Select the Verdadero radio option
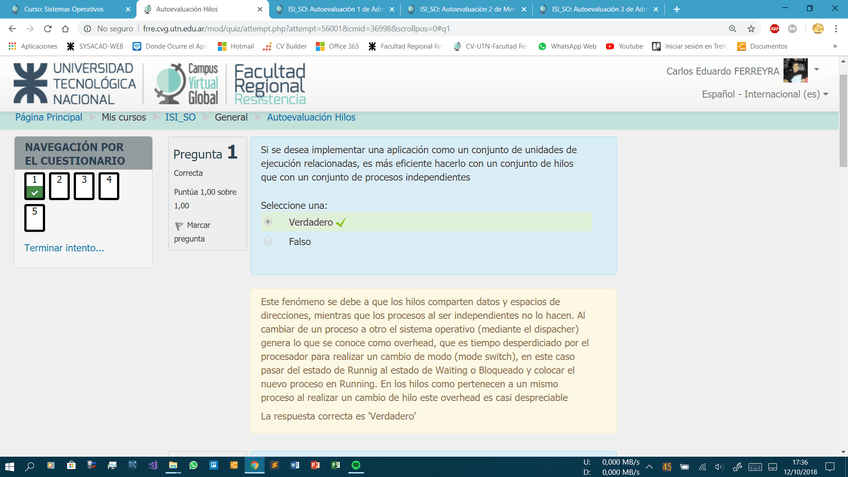 click(268, 222)
